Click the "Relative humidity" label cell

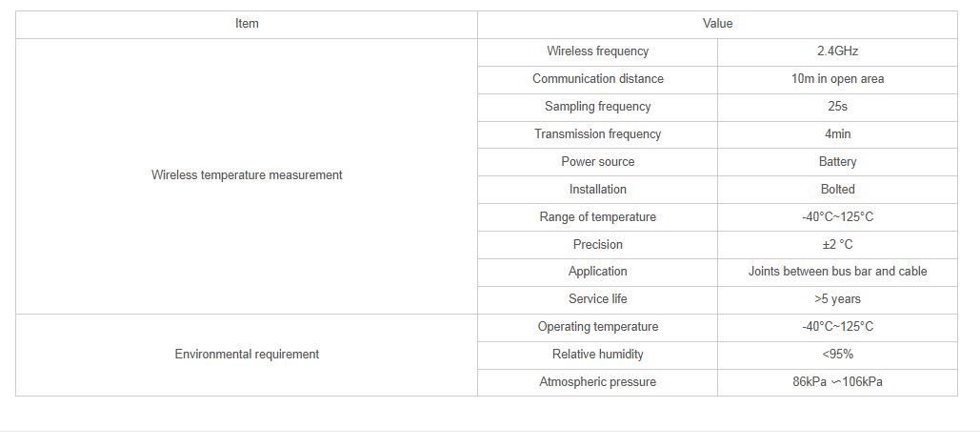point(597,355)
